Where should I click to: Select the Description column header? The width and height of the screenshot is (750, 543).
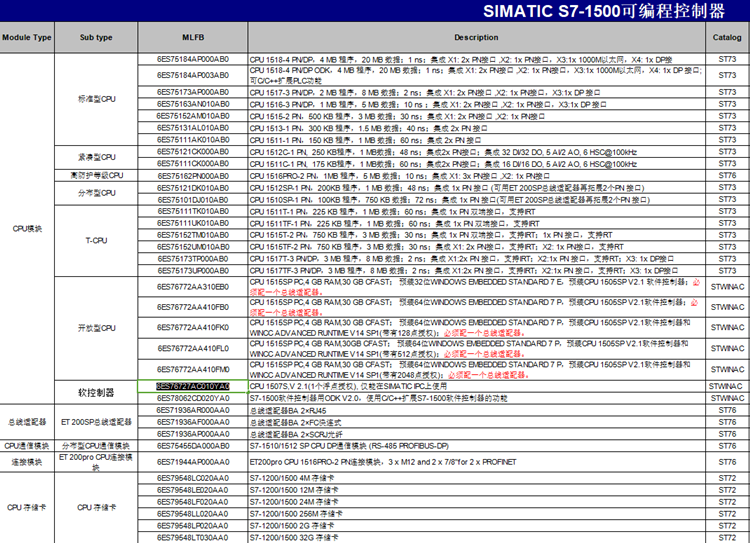(x=476, y=37)
